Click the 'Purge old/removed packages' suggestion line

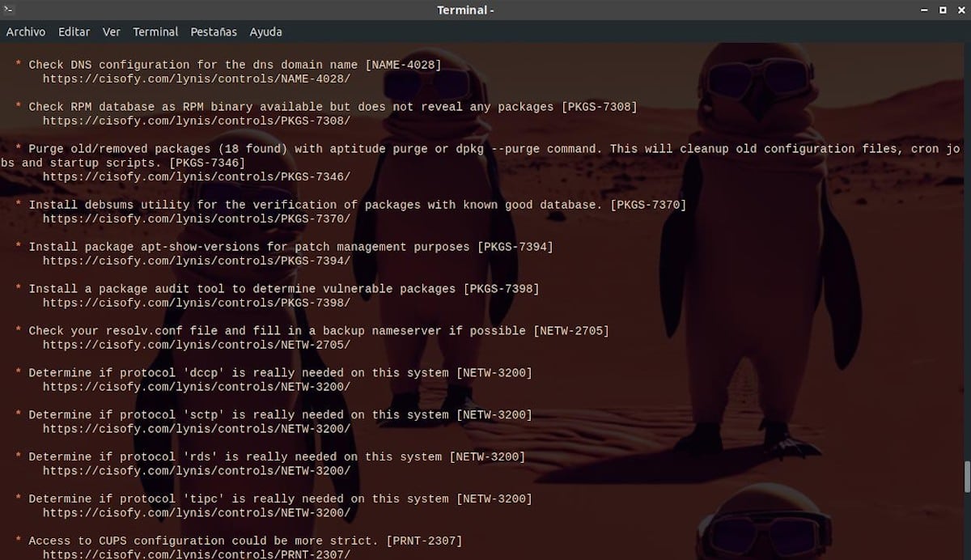(x=488, y=149)
